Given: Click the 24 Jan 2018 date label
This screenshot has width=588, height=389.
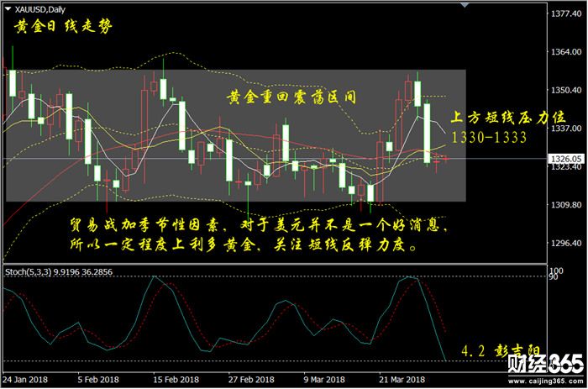Looking at the screenshot, I should pyautogui.click(x=25, y=380).
